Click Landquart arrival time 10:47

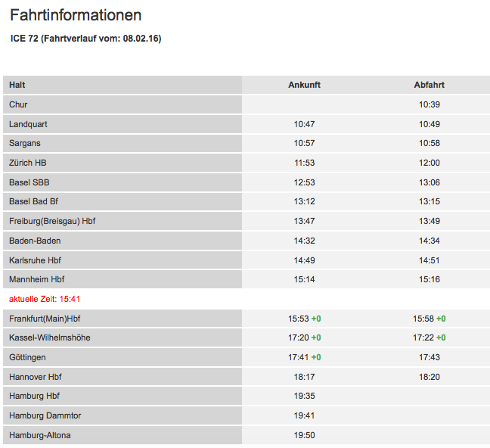coord(304,124)
